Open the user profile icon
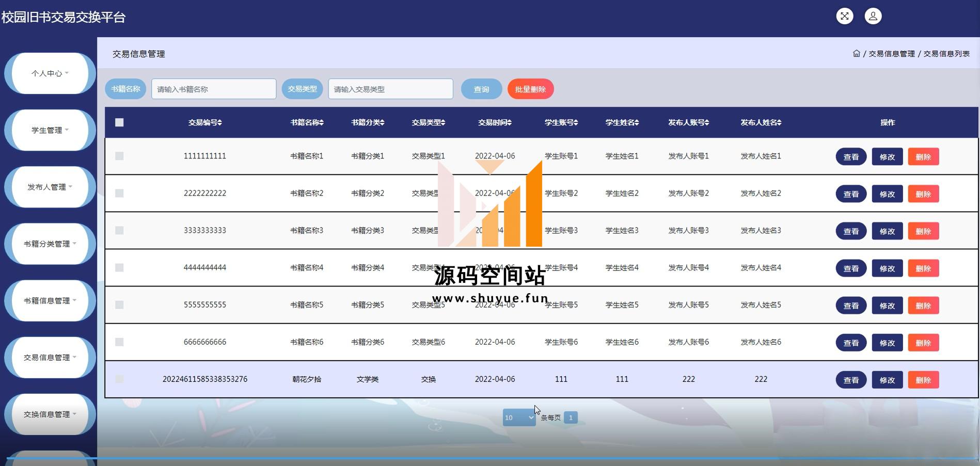 pyautogui.click(x=873, y=16)
